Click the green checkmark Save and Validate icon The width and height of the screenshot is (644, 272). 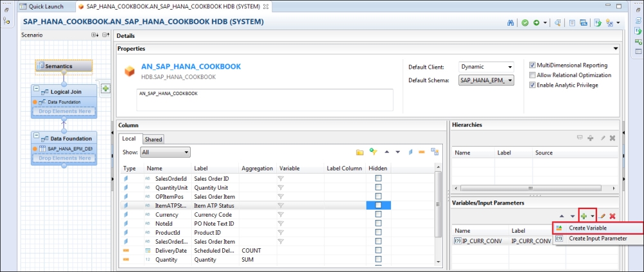pyautogui.click(x=525, y=23)
